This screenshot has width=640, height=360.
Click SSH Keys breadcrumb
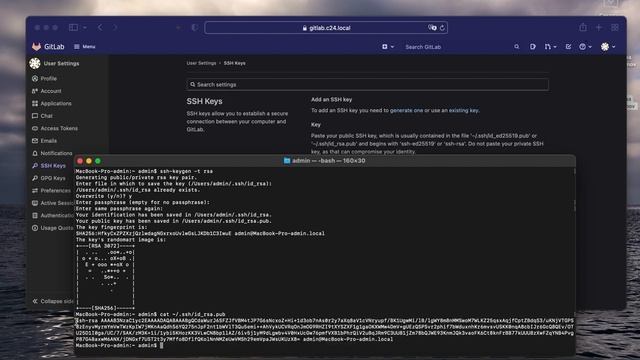pos(235,63)
